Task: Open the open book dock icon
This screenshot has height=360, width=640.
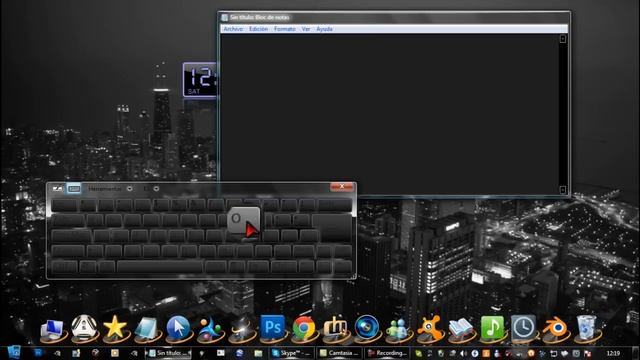Action: coord(461,329)
